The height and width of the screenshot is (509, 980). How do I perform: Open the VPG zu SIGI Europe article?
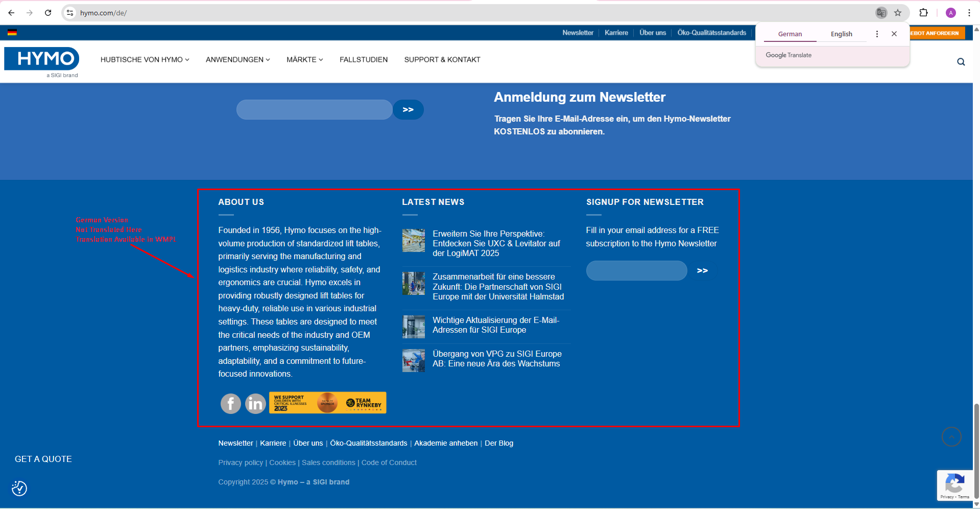(x=497, y=359)
